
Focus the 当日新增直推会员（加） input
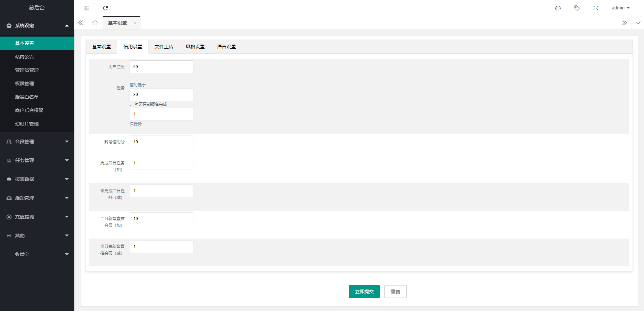(162, 219)
